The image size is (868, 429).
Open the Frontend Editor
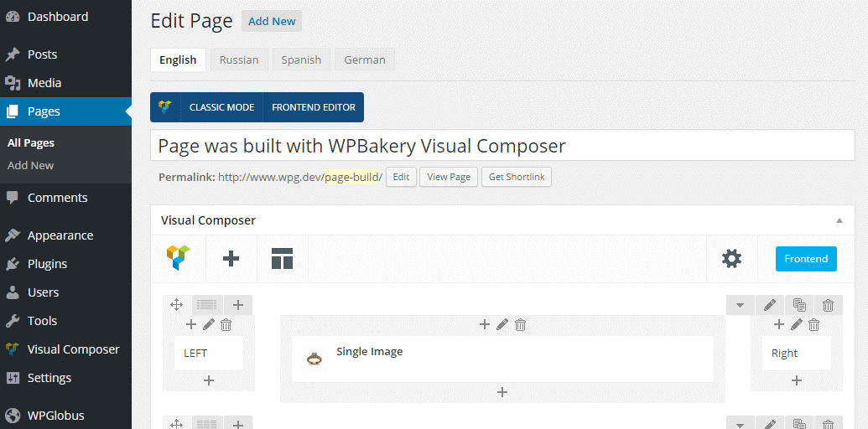tap(314, 107)
